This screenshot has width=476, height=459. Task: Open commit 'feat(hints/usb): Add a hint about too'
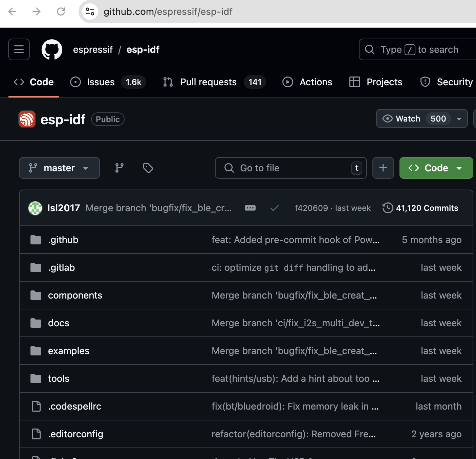[x=296, y=378]
